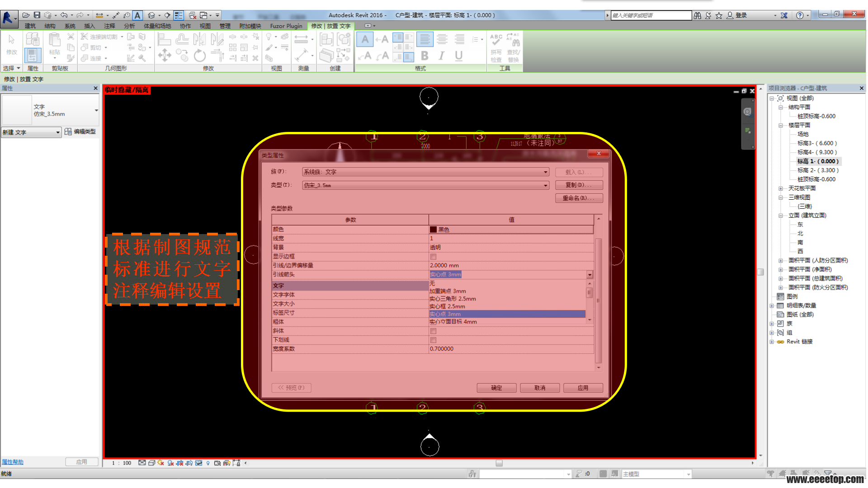Toggle 显示边框 checkbox in type properties
The image size is (868, 488).
click(x=433, y=256)
